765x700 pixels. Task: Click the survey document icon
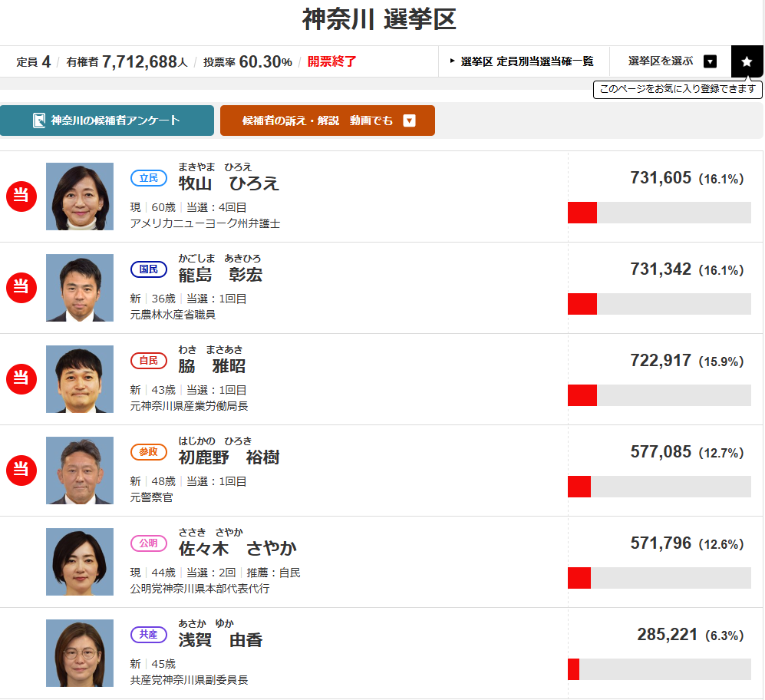(39, 121)
